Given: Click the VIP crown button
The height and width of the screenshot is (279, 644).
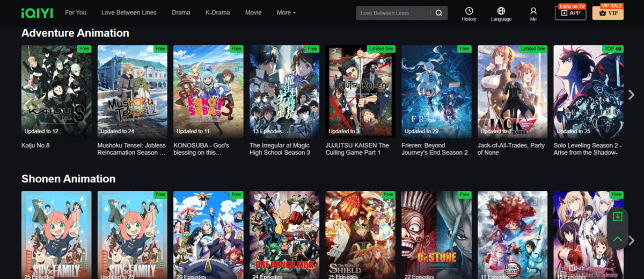Looking at the screenshot, I should point(608,13).
